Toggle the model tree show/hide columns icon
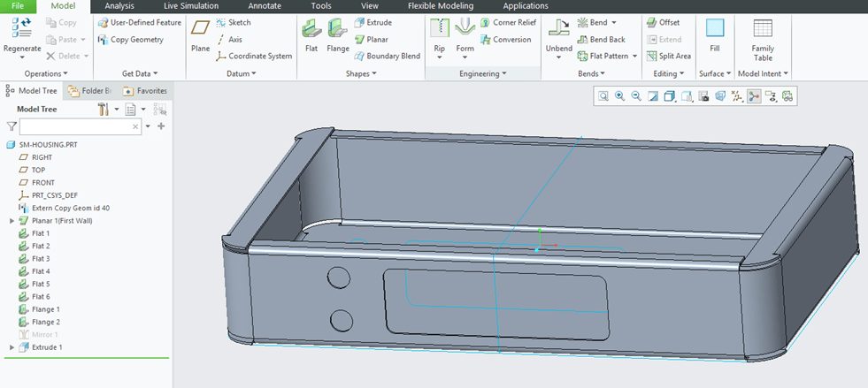Image resolution: width=868 pixels, height=388 pixels. (160, 109)
